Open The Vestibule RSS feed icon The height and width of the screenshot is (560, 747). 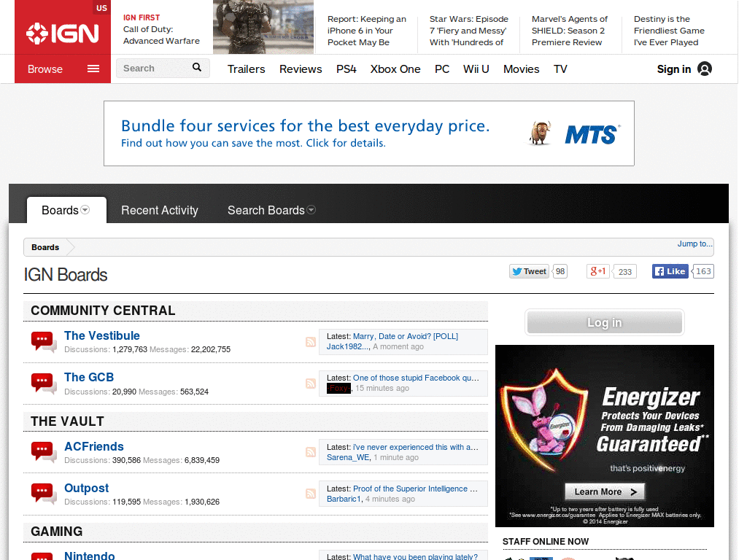point(311,342)
